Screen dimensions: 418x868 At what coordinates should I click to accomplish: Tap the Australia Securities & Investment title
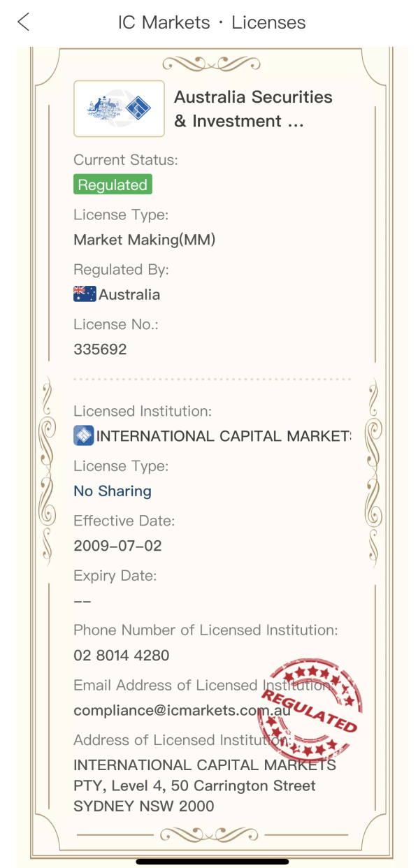(x=253, y=109)
